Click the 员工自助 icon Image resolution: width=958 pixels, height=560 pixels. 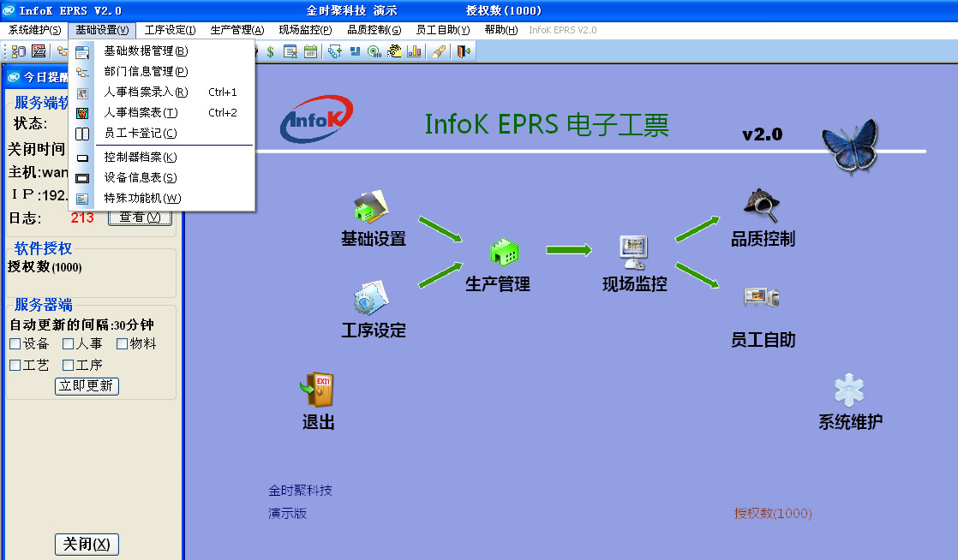761,298
